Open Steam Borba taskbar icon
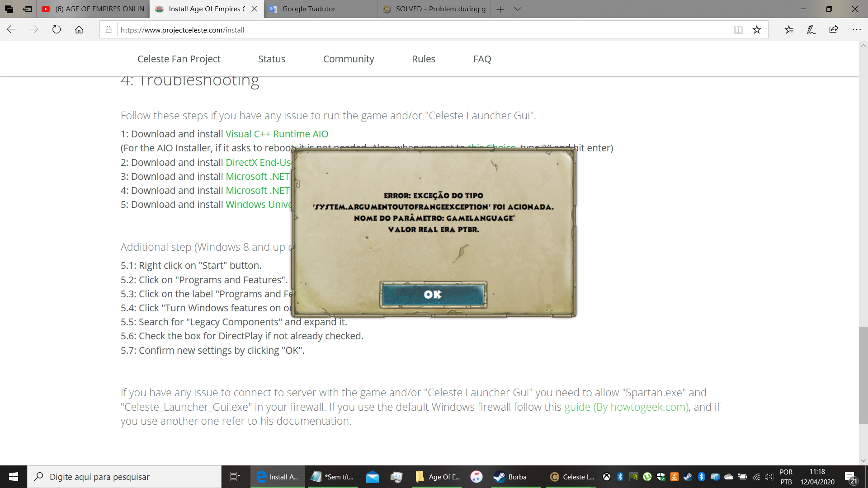Image resolution: width=868 pixels, height=488 pixels. [x=511, y=477]
